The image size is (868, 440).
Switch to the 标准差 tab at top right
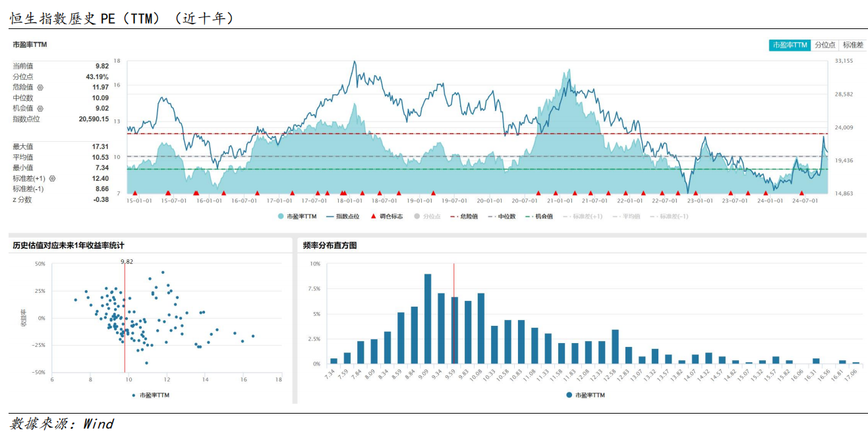click(853, 45)
